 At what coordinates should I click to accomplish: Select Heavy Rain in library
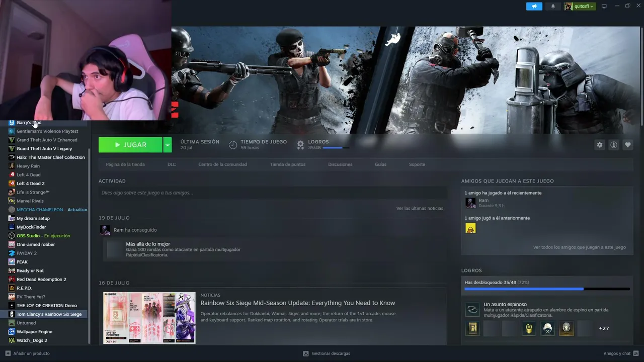28,166
